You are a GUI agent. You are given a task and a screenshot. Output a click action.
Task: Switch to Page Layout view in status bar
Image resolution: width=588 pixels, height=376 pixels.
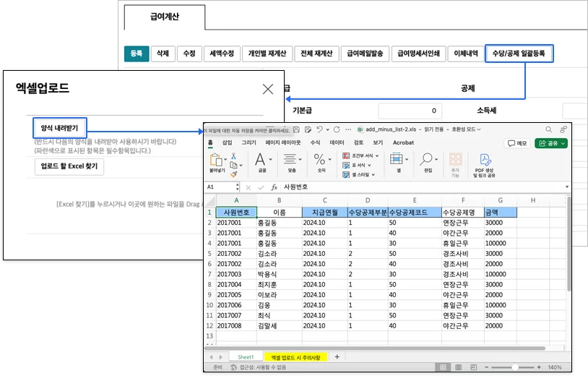(x=459, y=367)
